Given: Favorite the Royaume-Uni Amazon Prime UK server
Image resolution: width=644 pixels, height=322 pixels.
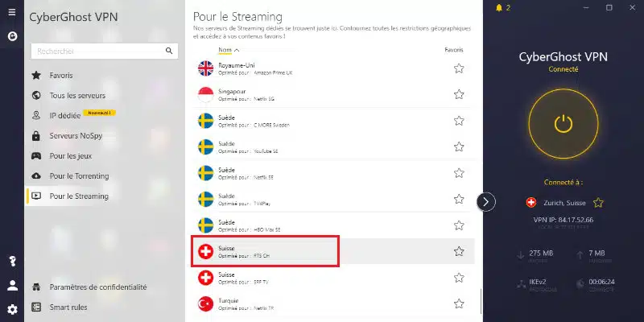Looking at the screenshot, I should pyautogui.click(x=459, y=68).
